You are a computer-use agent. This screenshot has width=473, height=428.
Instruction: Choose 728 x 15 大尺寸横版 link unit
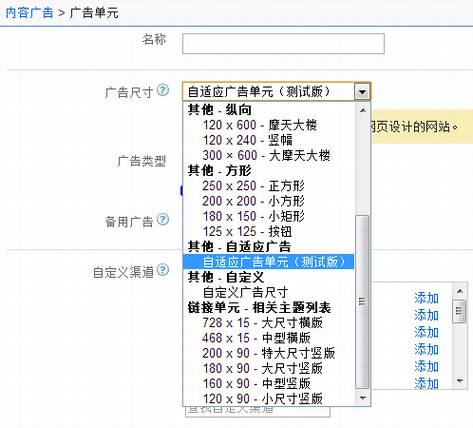tap(263, 323)
